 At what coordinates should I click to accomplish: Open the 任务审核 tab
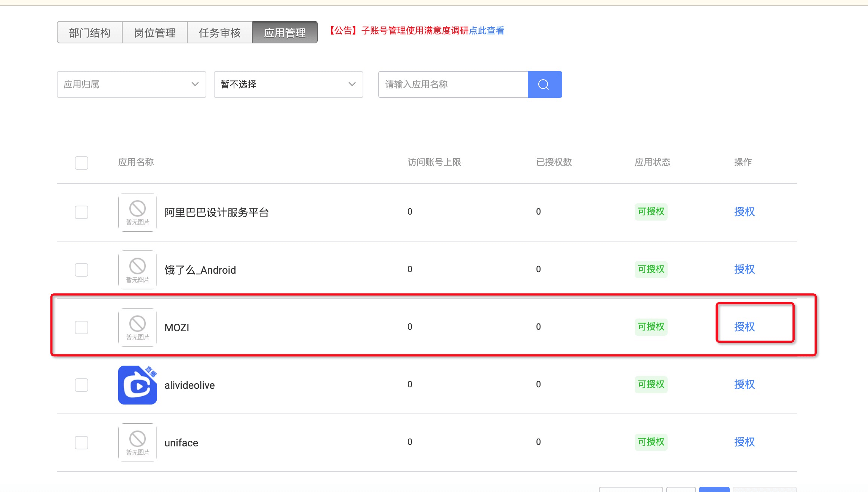click(220, 33)
